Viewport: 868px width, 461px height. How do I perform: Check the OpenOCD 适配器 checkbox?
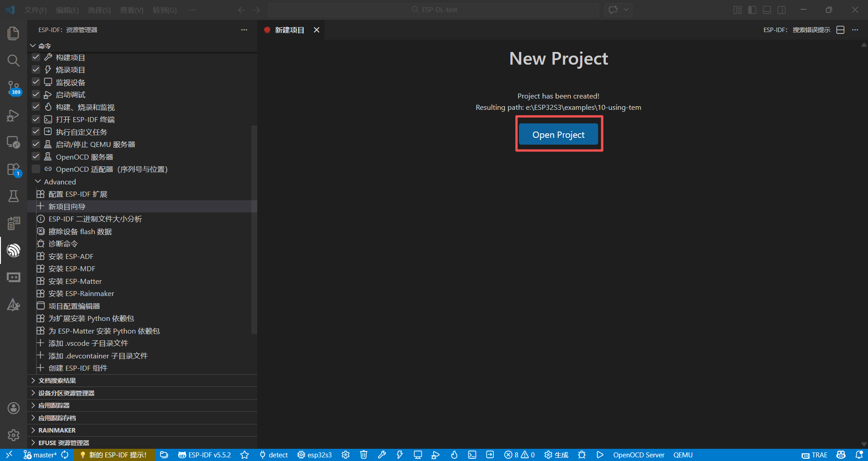click(36, 169)
